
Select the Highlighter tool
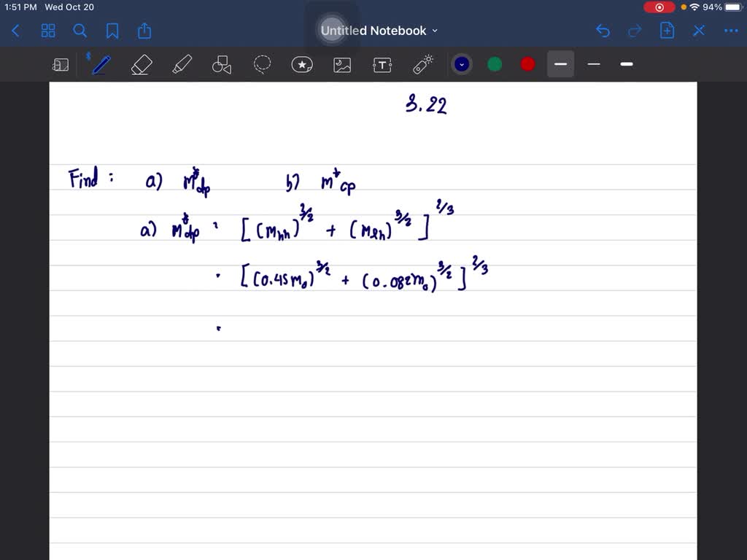point(181,65)
